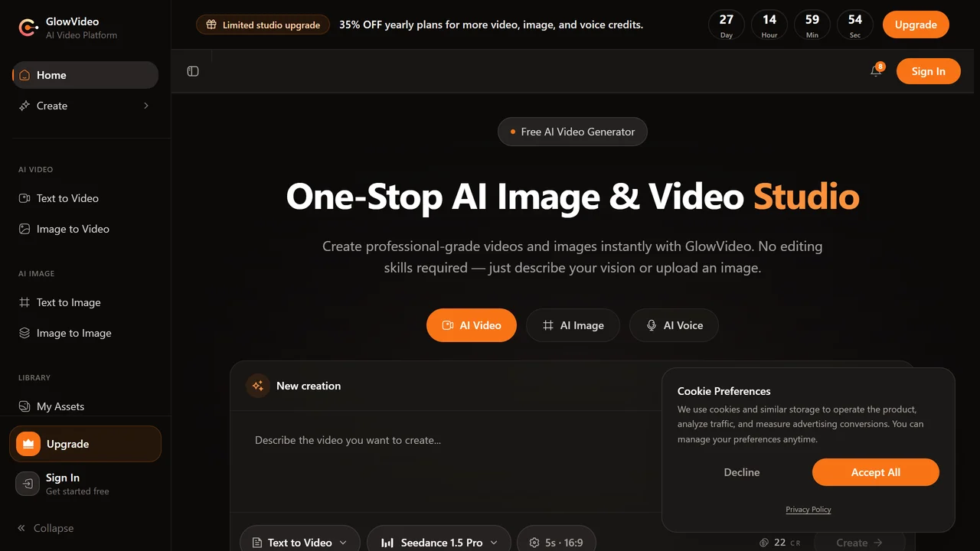Click the "Cookie Preferences" title

click(x=724, y=391)
